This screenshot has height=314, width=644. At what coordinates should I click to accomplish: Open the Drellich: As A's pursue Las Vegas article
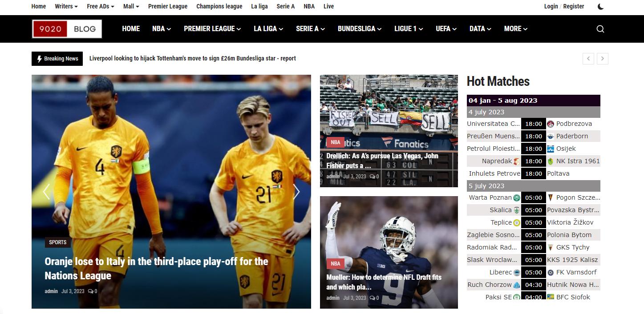(x=382, y=161)
